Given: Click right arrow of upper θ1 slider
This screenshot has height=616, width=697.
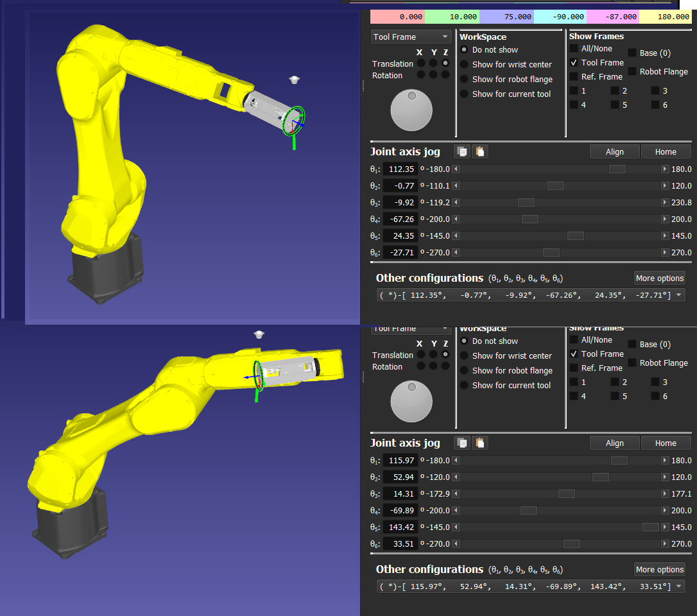Looking at the screenshot, I should (x=665, y=169).
